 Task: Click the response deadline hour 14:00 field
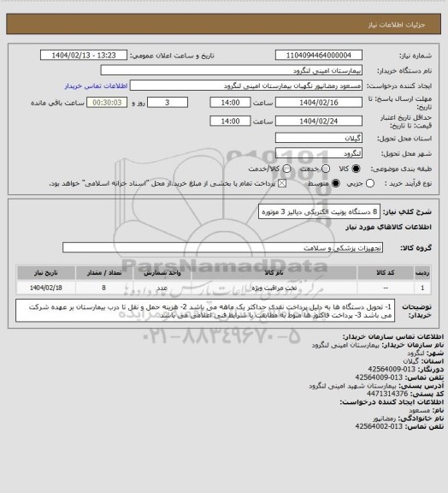point(230,103)
